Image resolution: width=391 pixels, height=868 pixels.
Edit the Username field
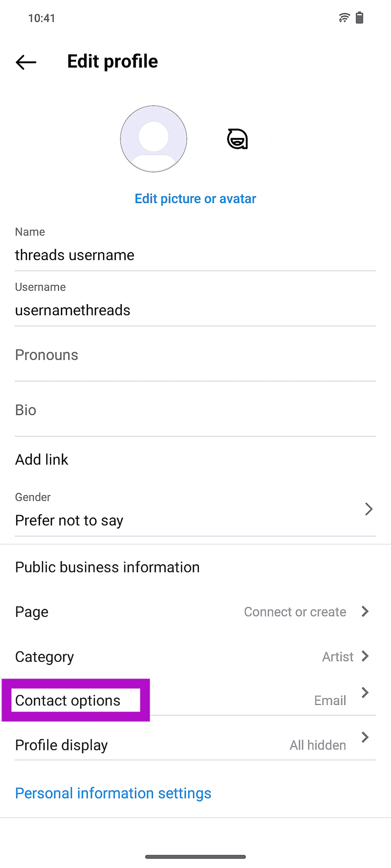click(195, 310)
